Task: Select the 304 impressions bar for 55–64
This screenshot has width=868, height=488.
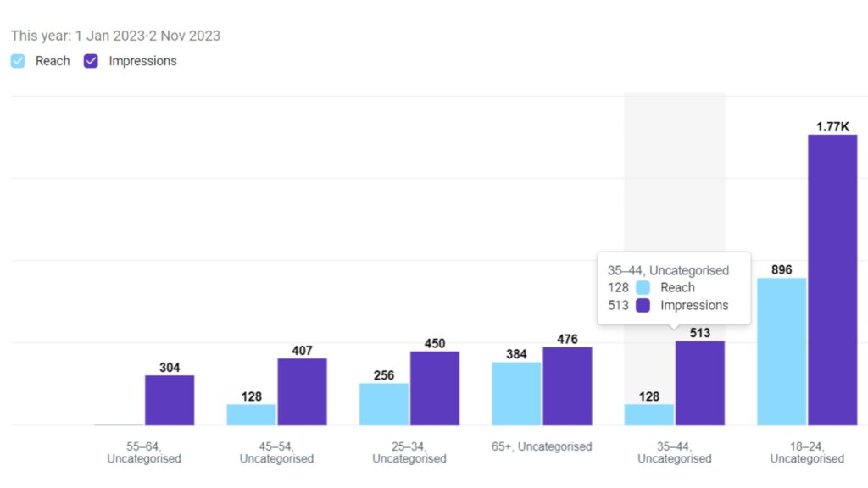Action: (170, 401)
